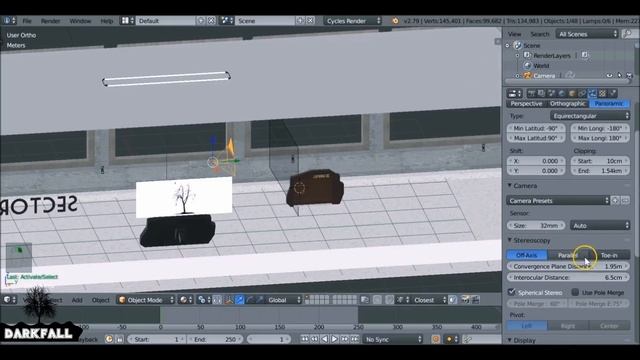Viewport: 640px width, 360px height.
Task: Set stereo pivot to Center
Action: pyautogui.click(x=609, y=326)
